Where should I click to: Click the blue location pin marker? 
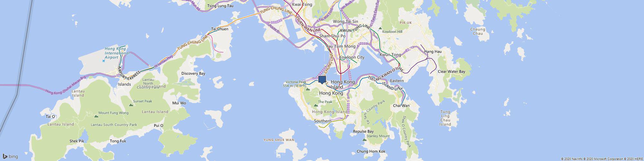(322, 80)
